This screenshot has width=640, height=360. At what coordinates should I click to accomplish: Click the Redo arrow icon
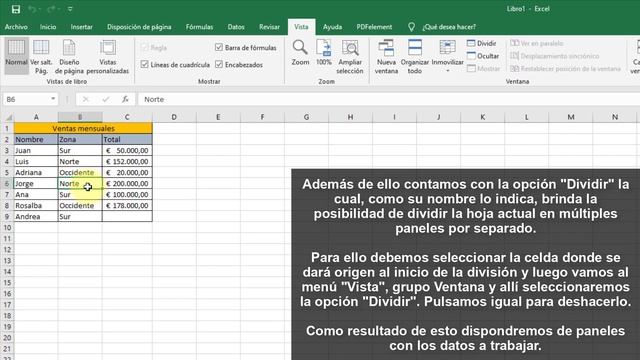click(x=51, y=9)
